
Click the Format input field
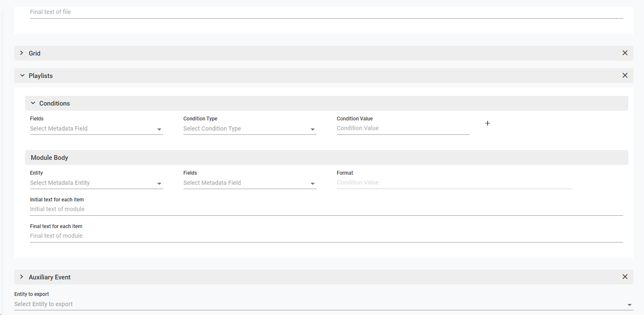pos(454,183)
